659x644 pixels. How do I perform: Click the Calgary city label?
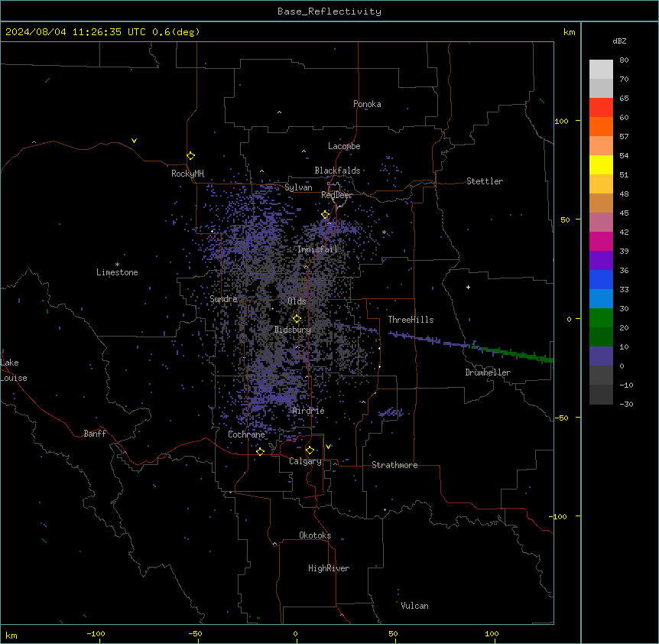coord(306,461)
